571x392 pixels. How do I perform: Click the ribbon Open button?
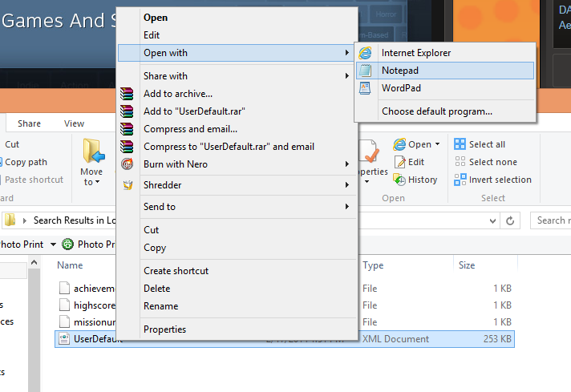tap(412, 144)
